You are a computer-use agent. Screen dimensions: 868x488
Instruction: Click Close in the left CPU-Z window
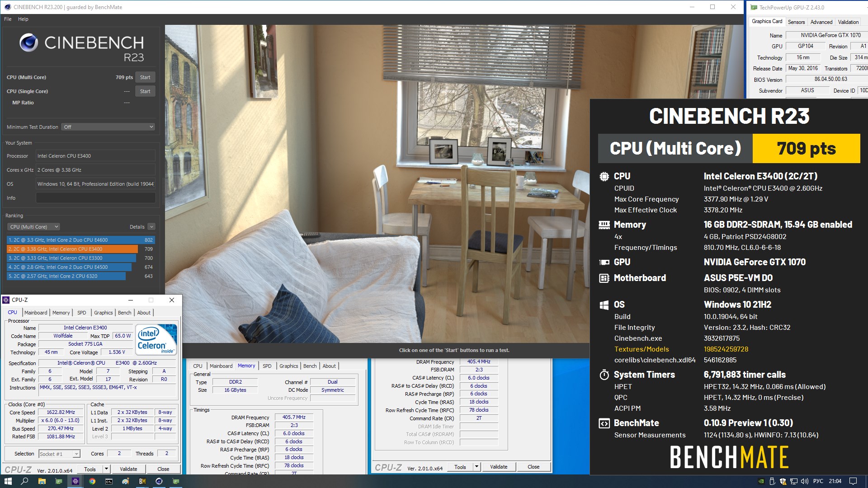[x=163, y=469]
